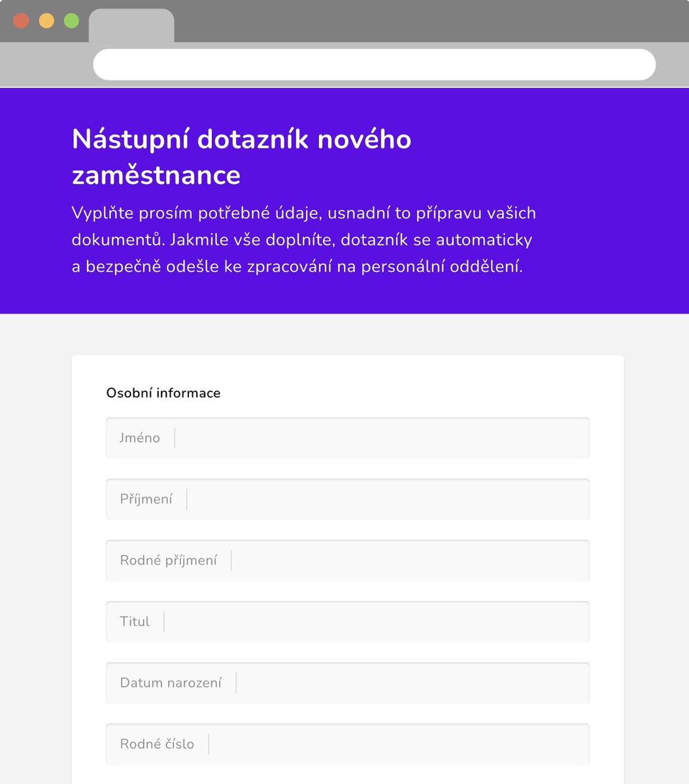Click the Rodné číslo input field
The height and width of the screenshot is (784, 689).
346,743
